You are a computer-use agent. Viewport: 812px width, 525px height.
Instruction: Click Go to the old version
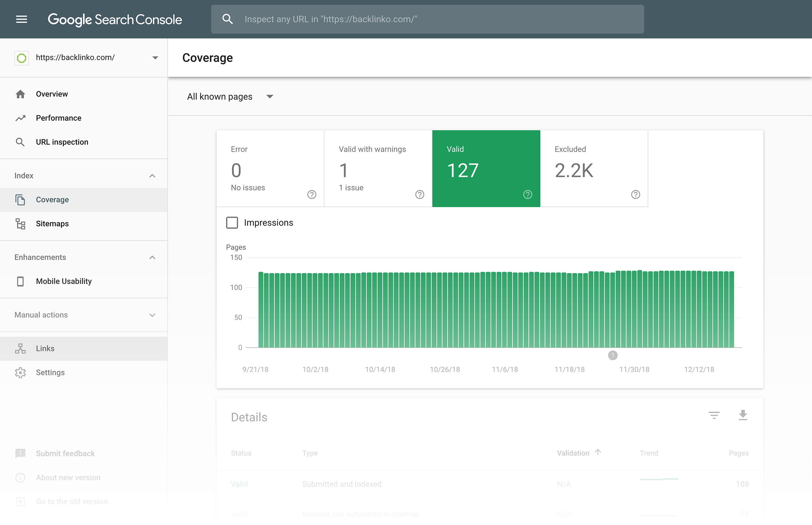72,502
